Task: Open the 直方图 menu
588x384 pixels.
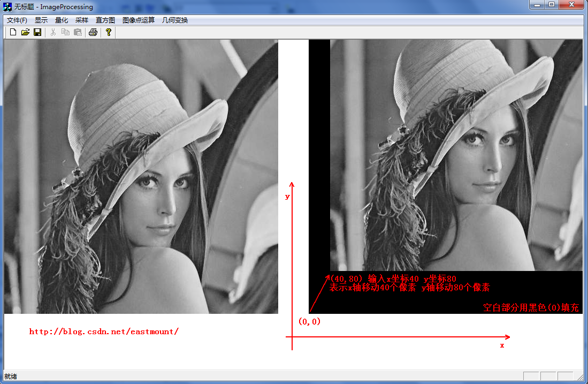Action: 105,20
